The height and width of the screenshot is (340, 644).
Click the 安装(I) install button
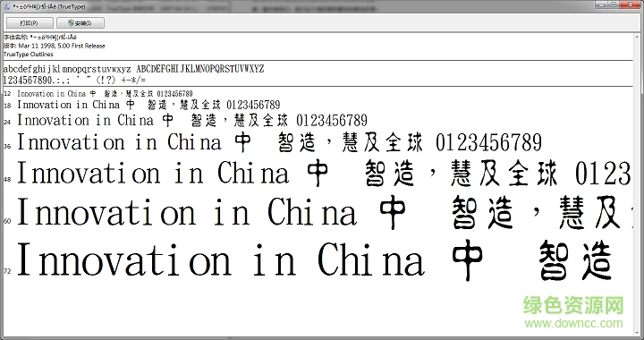(80, 23)
